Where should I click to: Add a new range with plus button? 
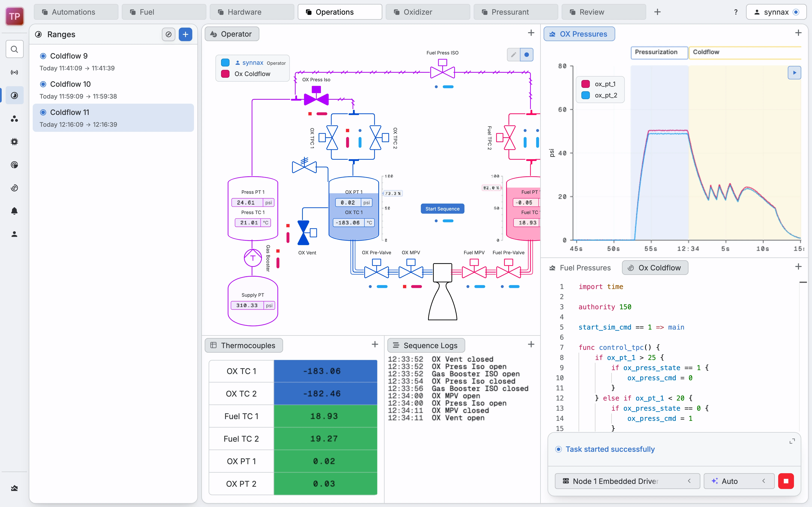point(185,34)
